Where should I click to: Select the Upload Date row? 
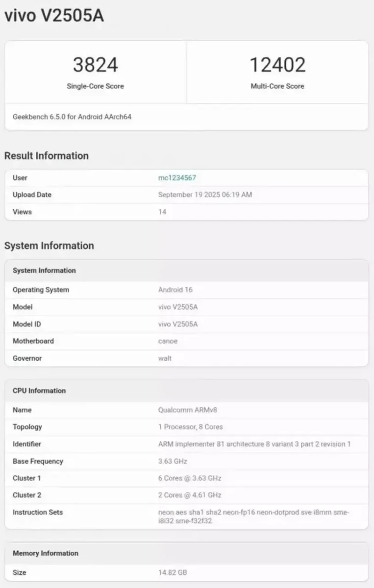pos(186,195)
